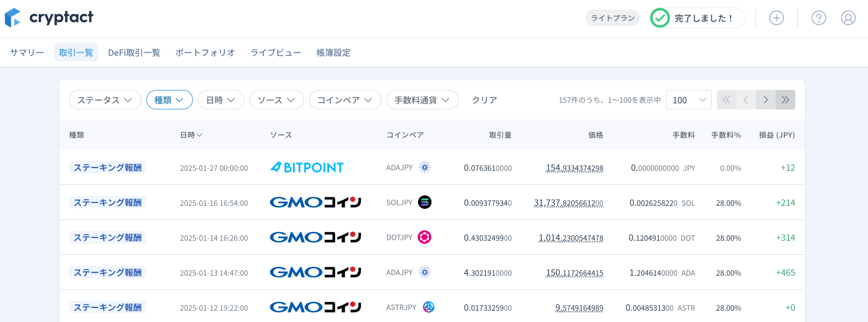Viewport: 868px width, 322px height.
Task: Sort by the 日時 column header
Action: [x=191, y=135]
